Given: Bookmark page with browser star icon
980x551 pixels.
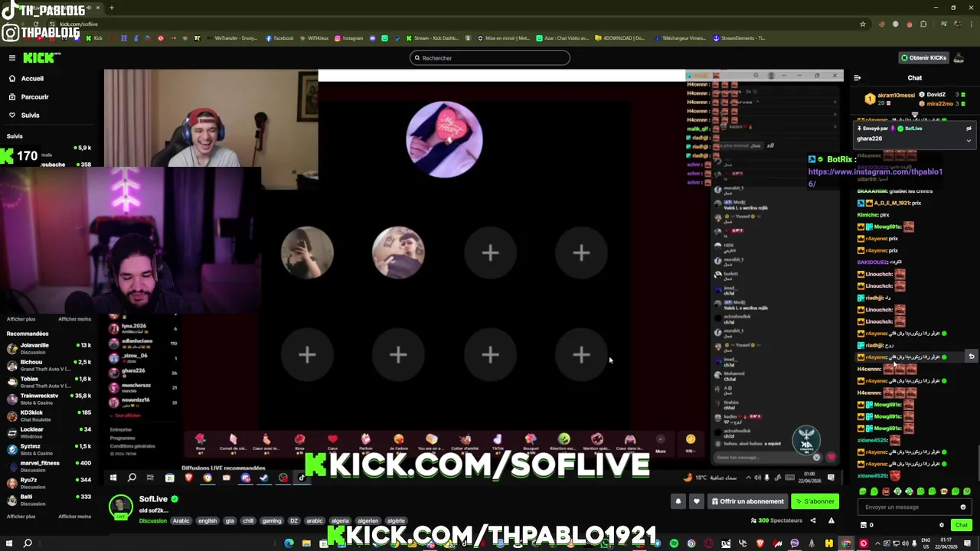Looking at the screenshot, I should point(863,24).
